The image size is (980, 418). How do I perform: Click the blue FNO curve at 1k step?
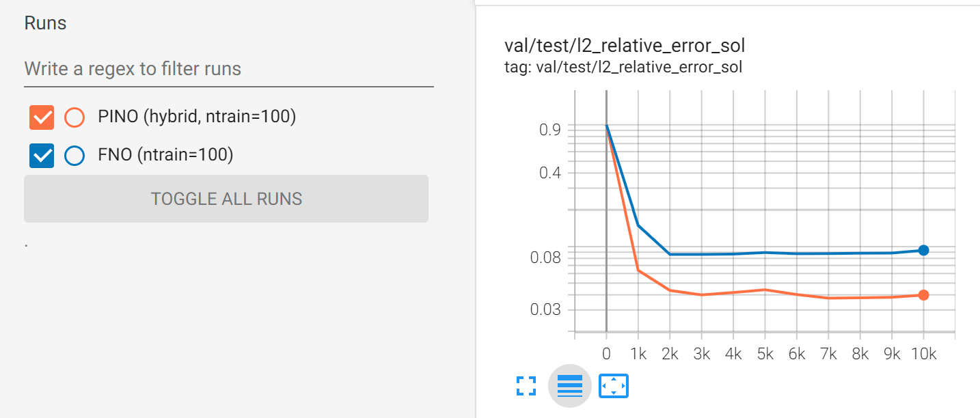(638, 225)
